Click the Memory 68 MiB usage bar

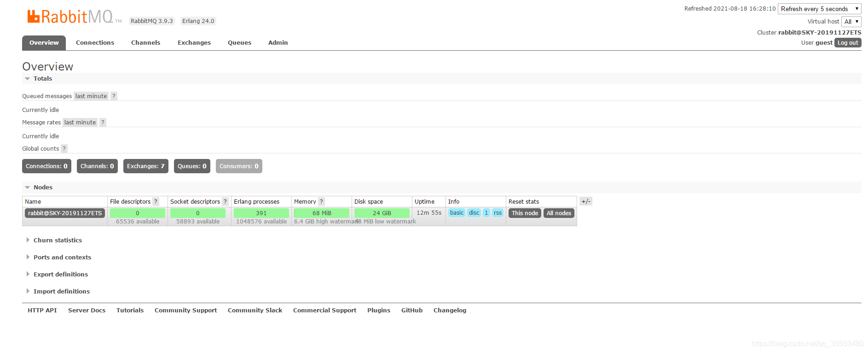(322, 213)
